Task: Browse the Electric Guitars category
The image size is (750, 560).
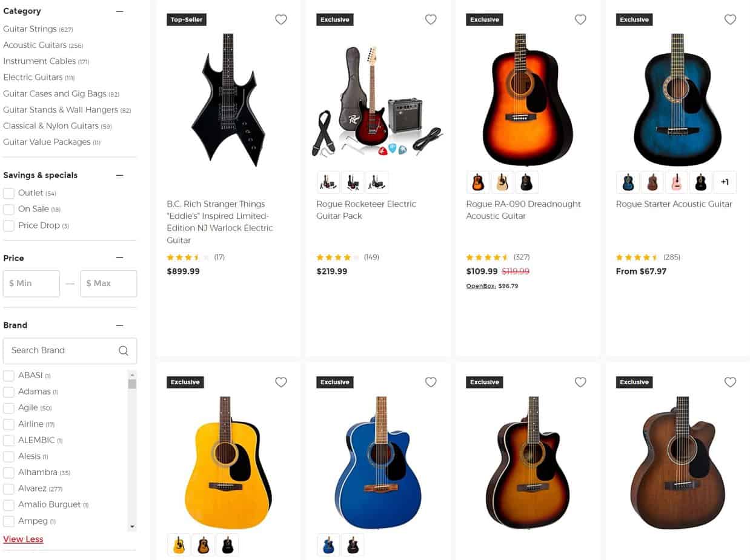Action: pyautogui.click(x=33, y=77)
